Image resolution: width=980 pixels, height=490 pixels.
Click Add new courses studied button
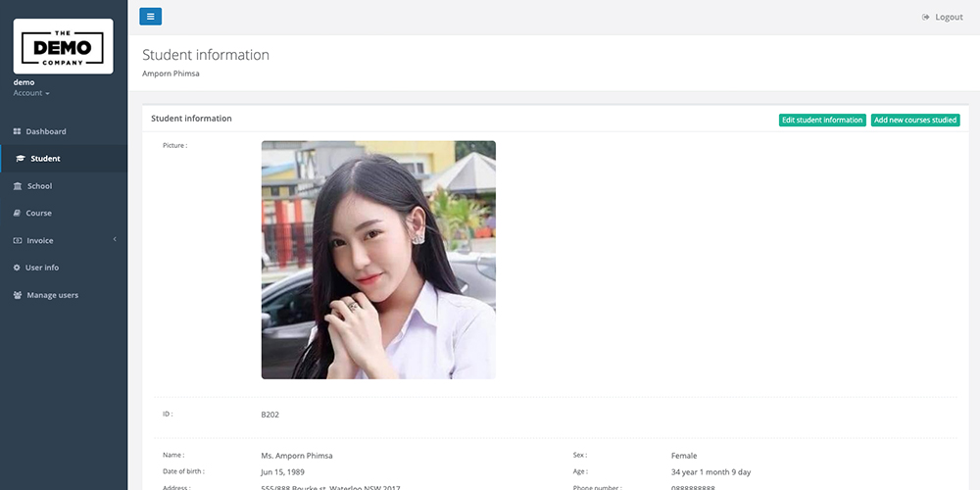(915, 120)
